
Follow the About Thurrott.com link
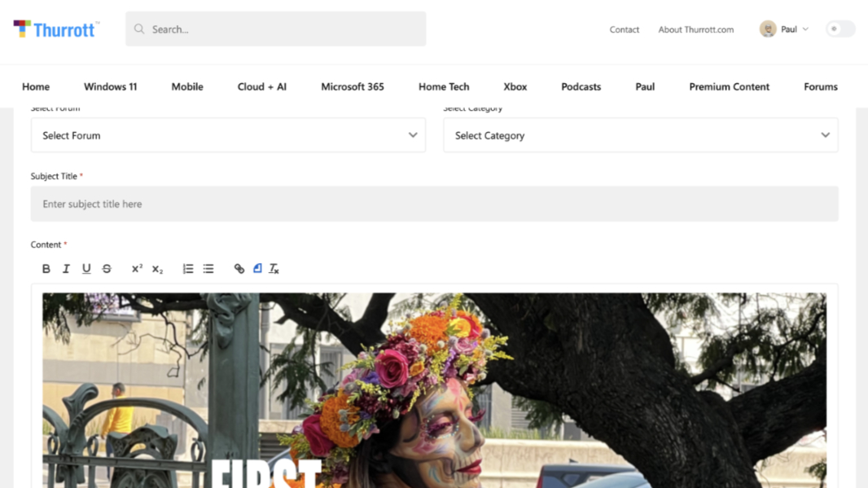click(696, 29)
